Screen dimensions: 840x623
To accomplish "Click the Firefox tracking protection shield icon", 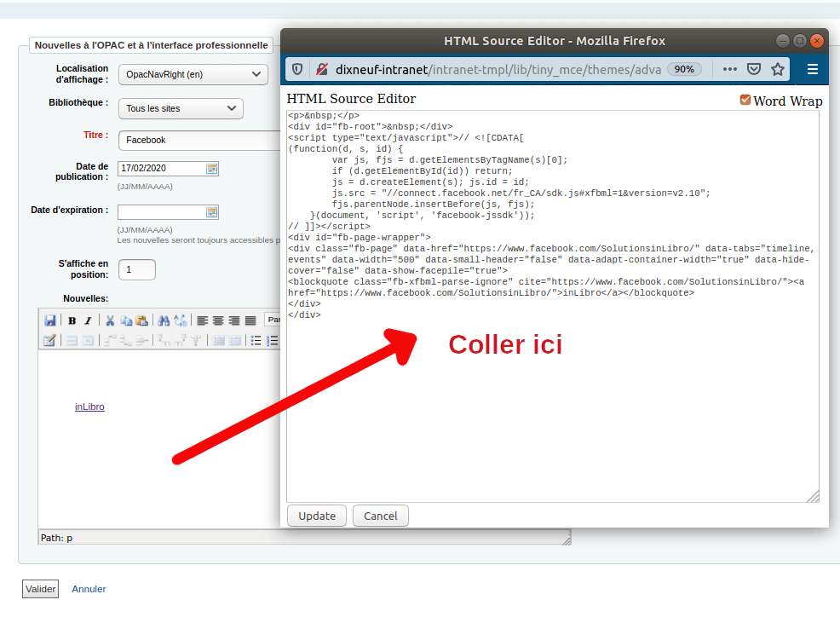I will pyautogui.click(x=297, y=69).
